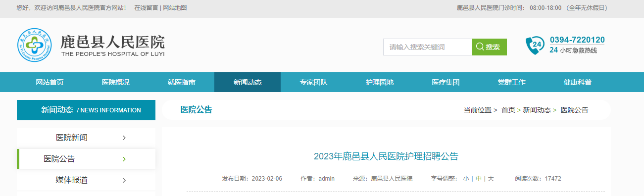
Task: Set font size to 大
Action: click(491, 179)
